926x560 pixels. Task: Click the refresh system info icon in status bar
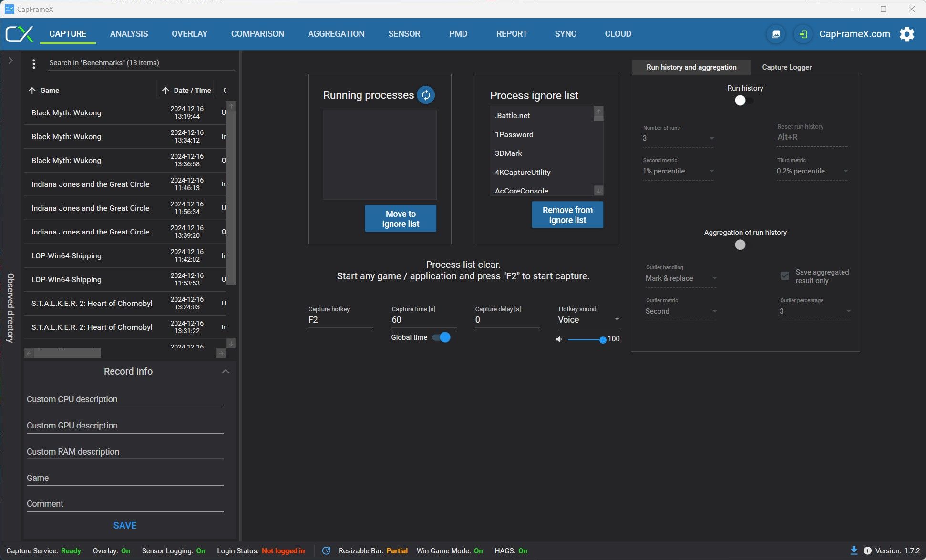326,550
